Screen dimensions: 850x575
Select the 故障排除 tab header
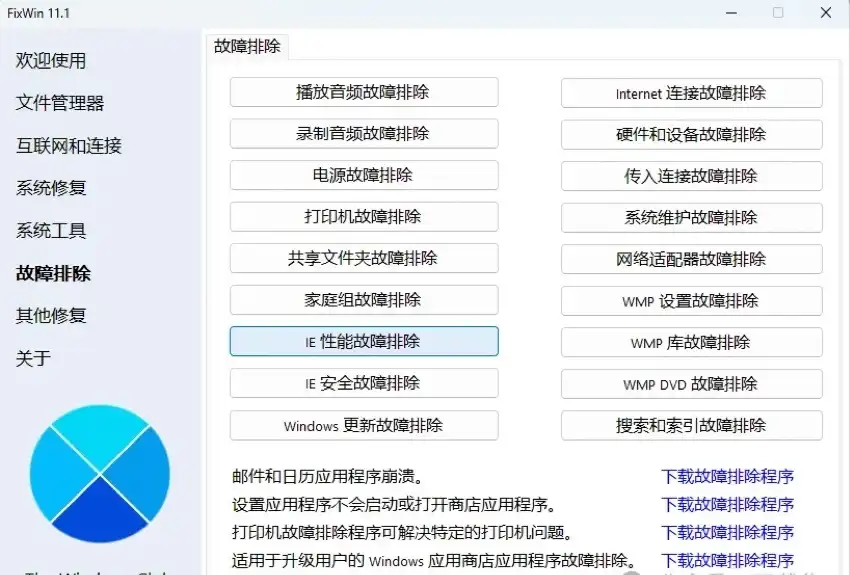click(247, 46)
